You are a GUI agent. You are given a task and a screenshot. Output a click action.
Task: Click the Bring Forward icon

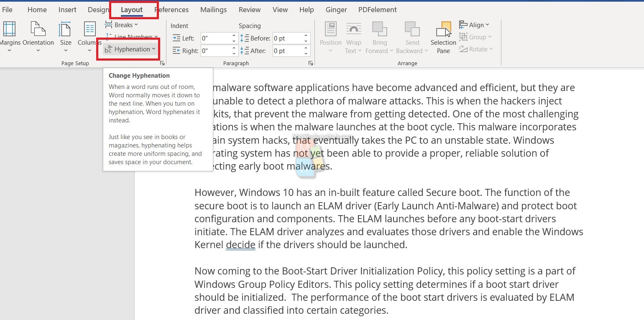pyautogui.click(x=380, y=29)
